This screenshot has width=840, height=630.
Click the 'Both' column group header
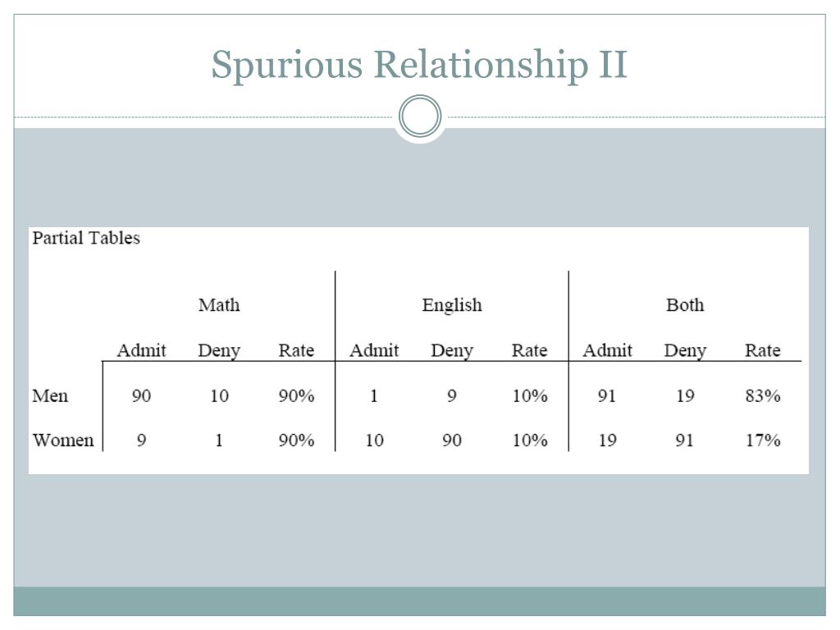[685, 305]
